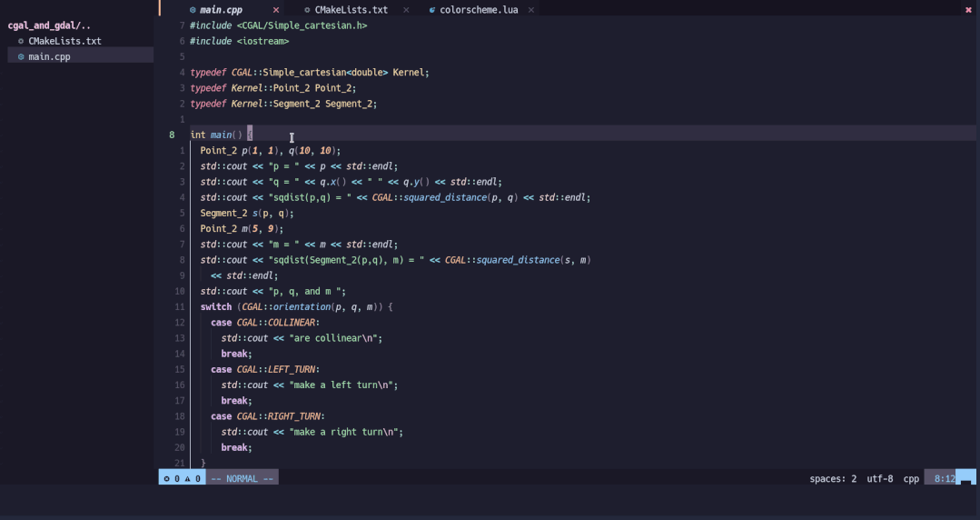Click the typedef Point_2 line
Image resolution: width=980 pixels, height=520 pixels.
tap(273, 88)
